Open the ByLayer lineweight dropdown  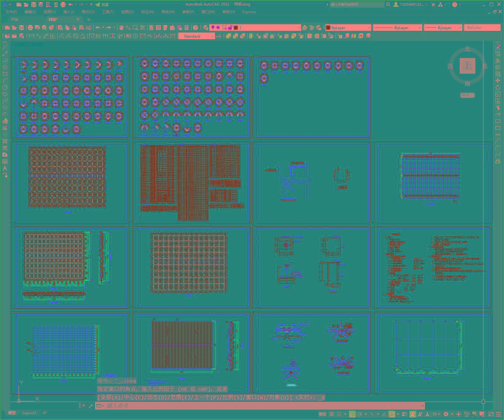(443, 28)
